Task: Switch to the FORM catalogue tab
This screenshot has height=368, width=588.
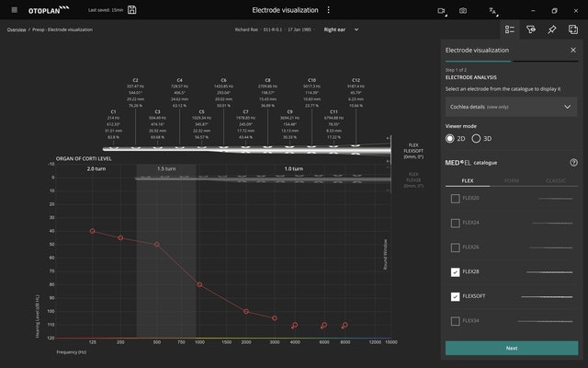Action: [512, 180]
